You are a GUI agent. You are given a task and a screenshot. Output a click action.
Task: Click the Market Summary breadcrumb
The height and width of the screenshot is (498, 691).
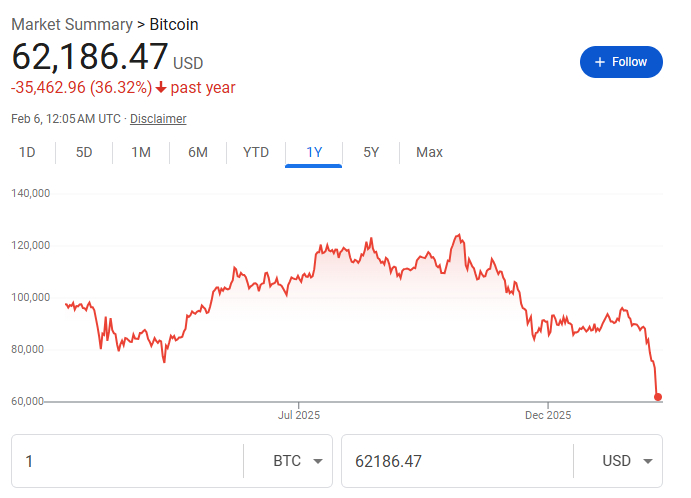[x=71, y=24]
